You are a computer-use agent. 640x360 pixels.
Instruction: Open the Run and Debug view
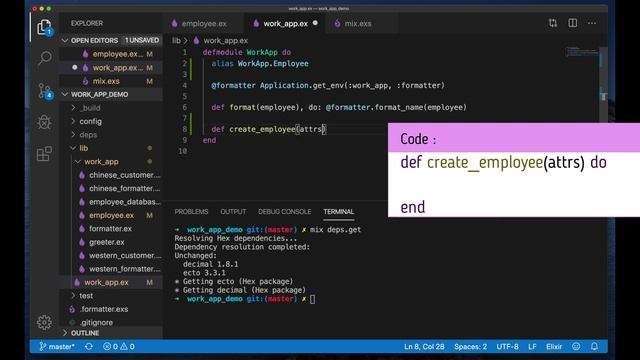point(44,122)
